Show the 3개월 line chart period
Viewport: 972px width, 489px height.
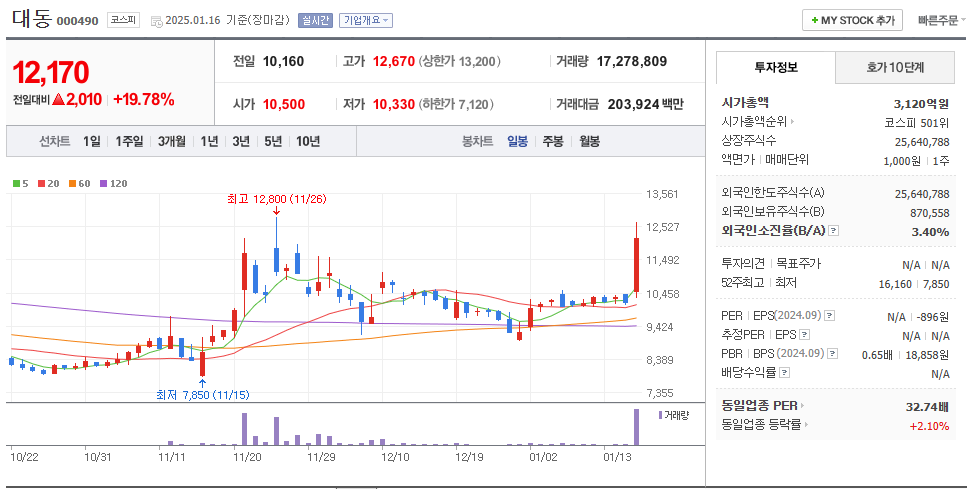click(172, 141)
